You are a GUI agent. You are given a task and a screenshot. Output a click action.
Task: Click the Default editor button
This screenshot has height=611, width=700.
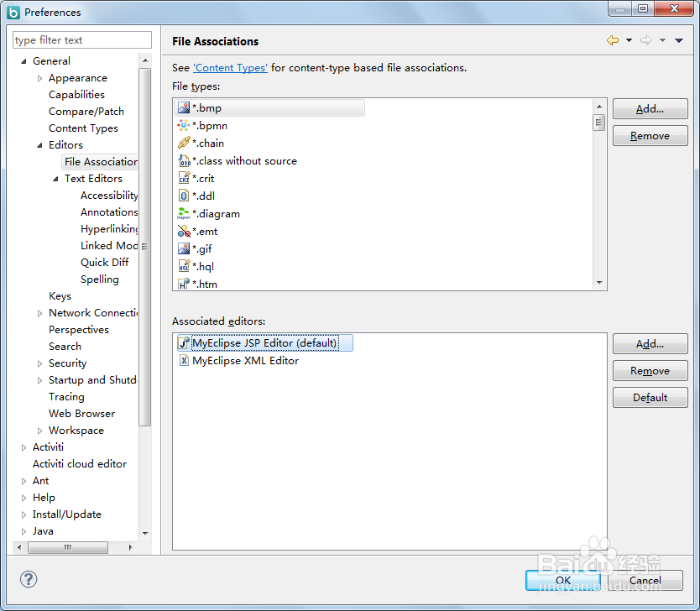coord(650,398)
